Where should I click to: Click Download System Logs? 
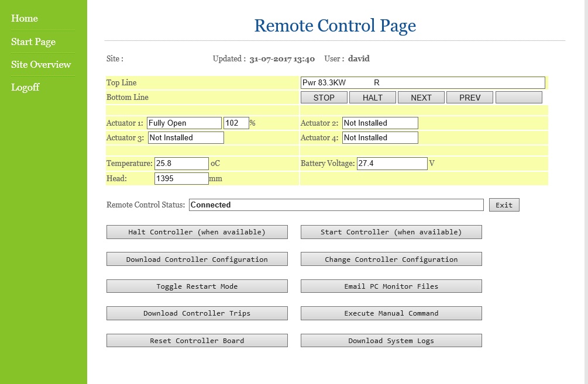391,341
